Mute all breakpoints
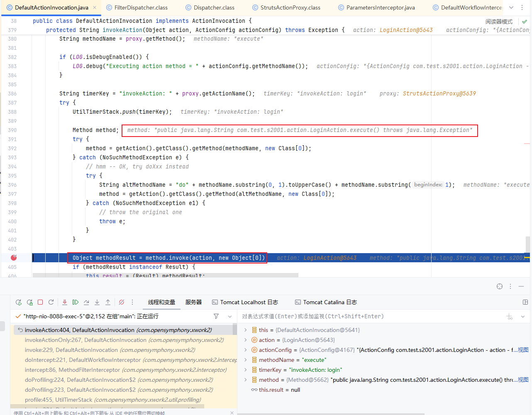The image size is (532, 415). [x=122, y=302]
